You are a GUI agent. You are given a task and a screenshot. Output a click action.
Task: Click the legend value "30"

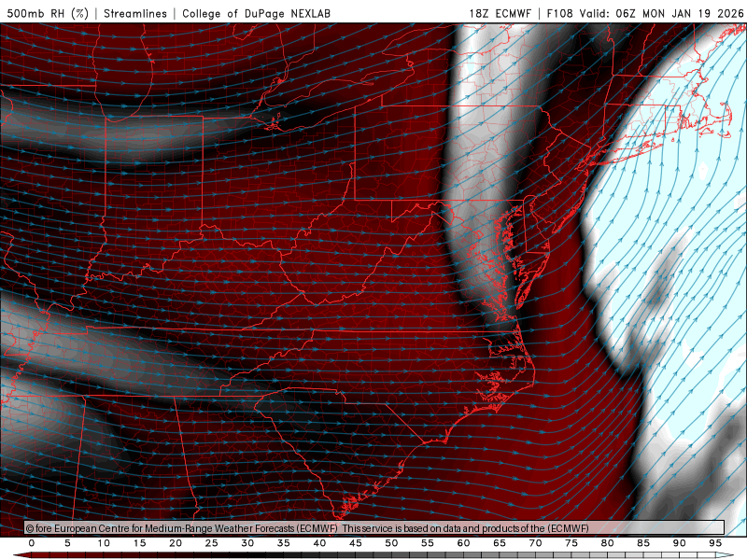coord(247,543)
